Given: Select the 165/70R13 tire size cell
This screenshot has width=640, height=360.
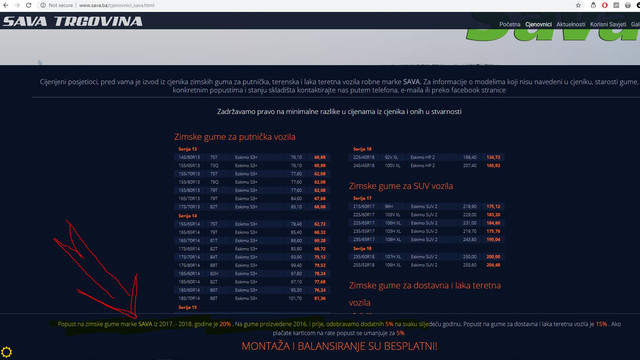Looking at the screenshot, I should click(189, 198).
